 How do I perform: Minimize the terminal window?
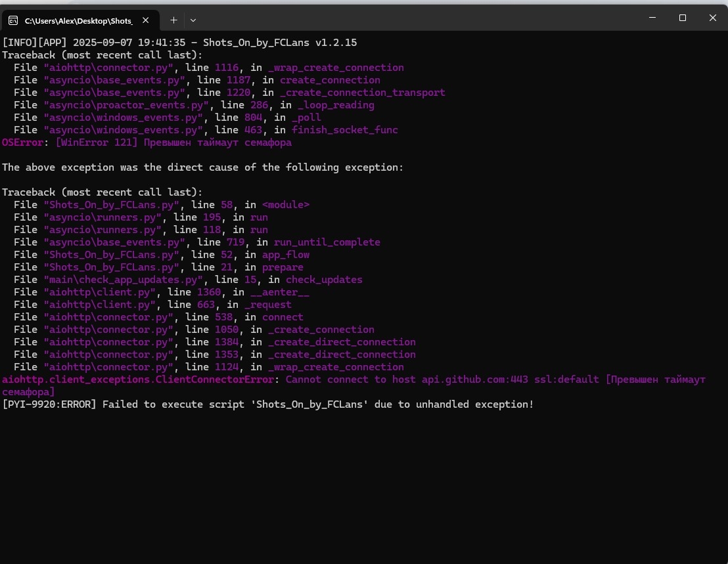pos(652,18)
